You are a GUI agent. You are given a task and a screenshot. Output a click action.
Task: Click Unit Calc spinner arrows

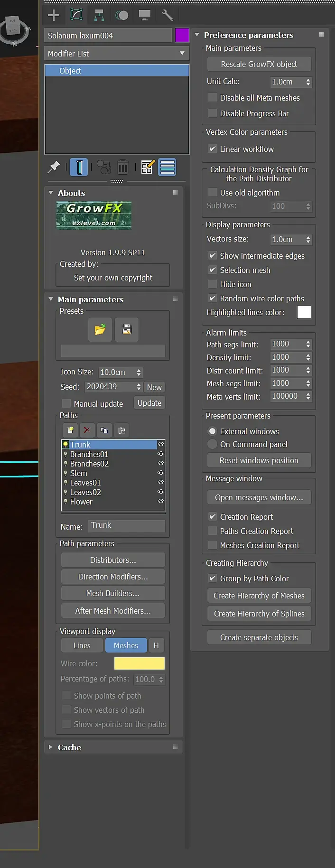point(308,82)
